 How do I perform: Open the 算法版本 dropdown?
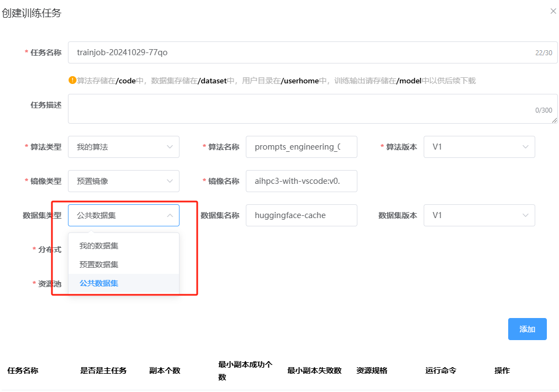(x=479, y=147)
